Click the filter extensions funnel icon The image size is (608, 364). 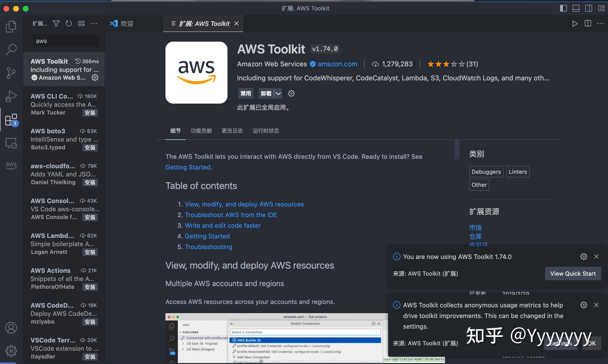coord(56,23)
